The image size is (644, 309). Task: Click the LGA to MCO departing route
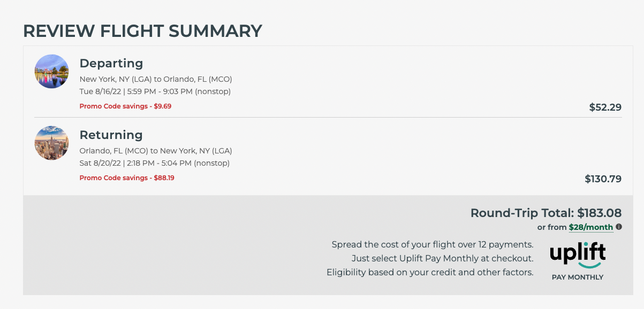click(x=156, y=79)
